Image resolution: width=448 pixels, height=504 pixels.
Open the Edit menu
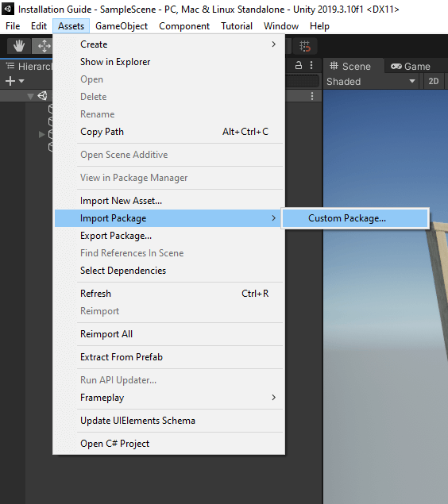click(x=39, y=26)
